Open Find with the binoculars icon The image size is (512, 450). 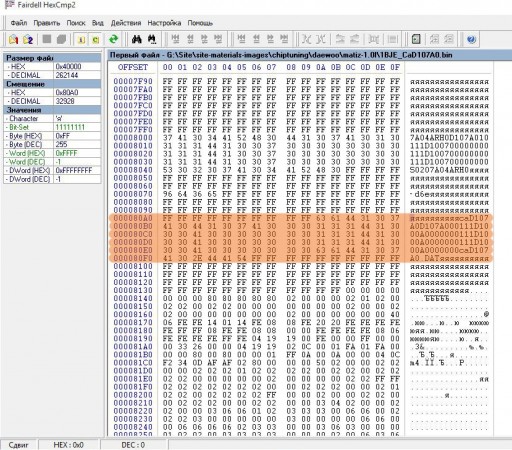click(x=137, y=39)
